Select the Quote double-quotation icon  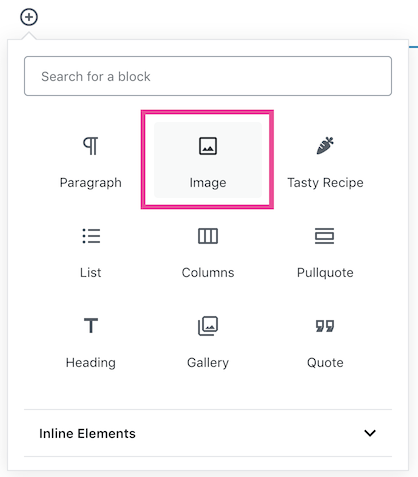[x=325, y=326]
